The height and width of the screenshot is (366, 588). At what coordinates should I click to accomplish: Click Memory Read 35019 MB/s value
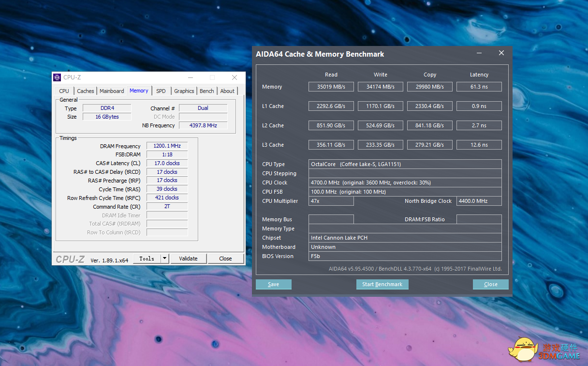point(331,87)
